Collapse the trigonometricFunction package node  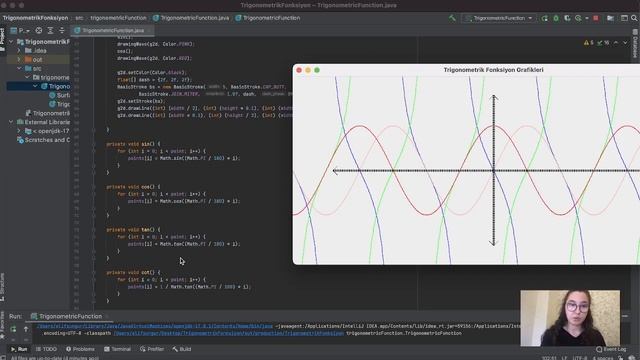coord(27,77)
